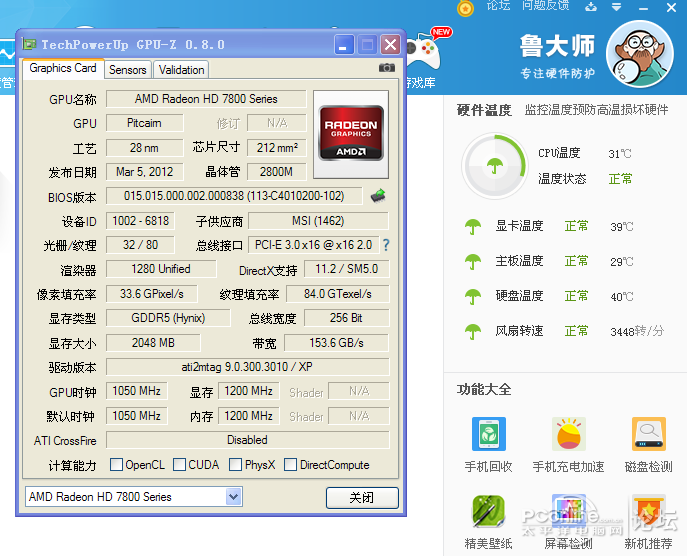Enable the OpenCL checkbox

point(116,464)
